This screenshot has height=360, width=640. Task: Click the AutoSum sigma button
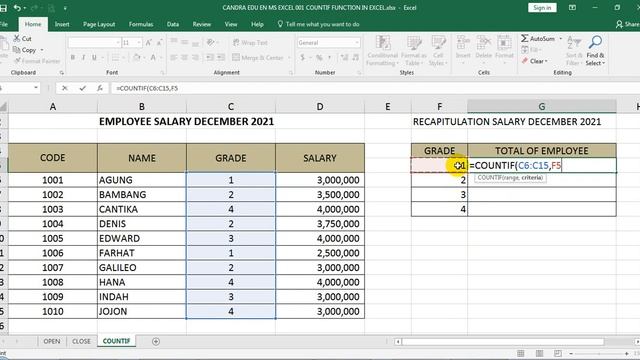click(538, 39)
